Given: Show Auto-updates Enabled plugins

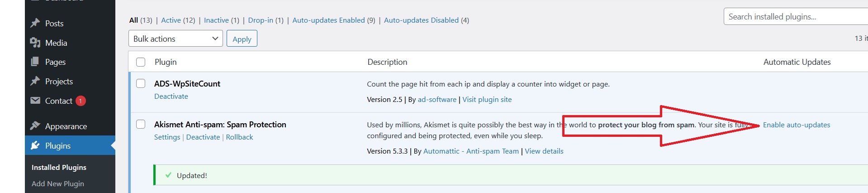Looking at the screenshot, I should click(x=328, y=20).
